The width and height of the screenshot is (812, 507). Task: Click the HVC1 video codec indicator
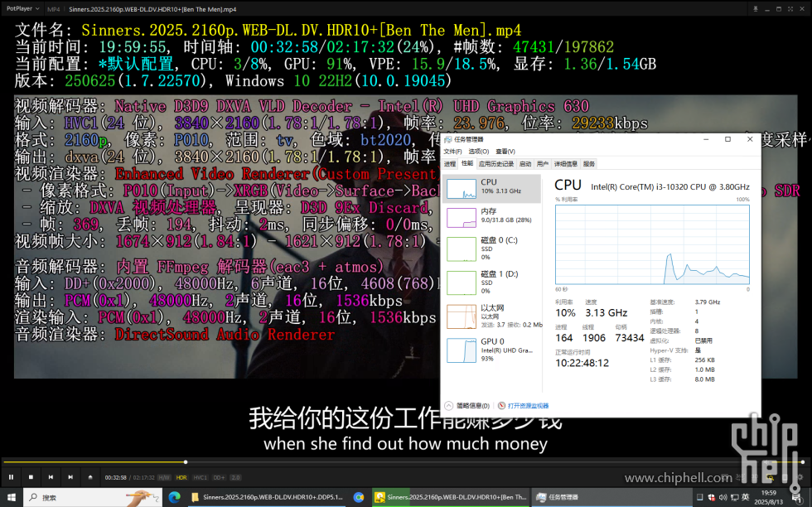click(x=200, y=477)
